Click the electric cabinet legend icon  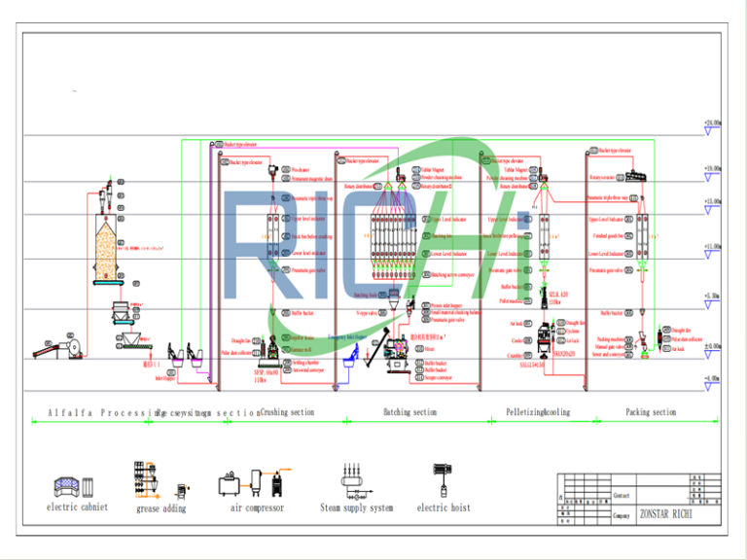tap(76, 484)
